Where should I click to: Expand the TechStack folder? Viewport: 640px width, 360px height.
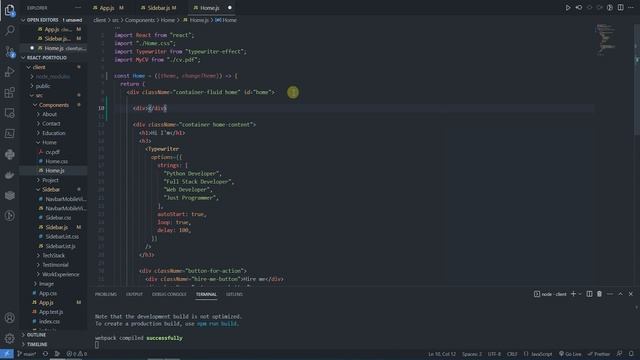(53, 256)
